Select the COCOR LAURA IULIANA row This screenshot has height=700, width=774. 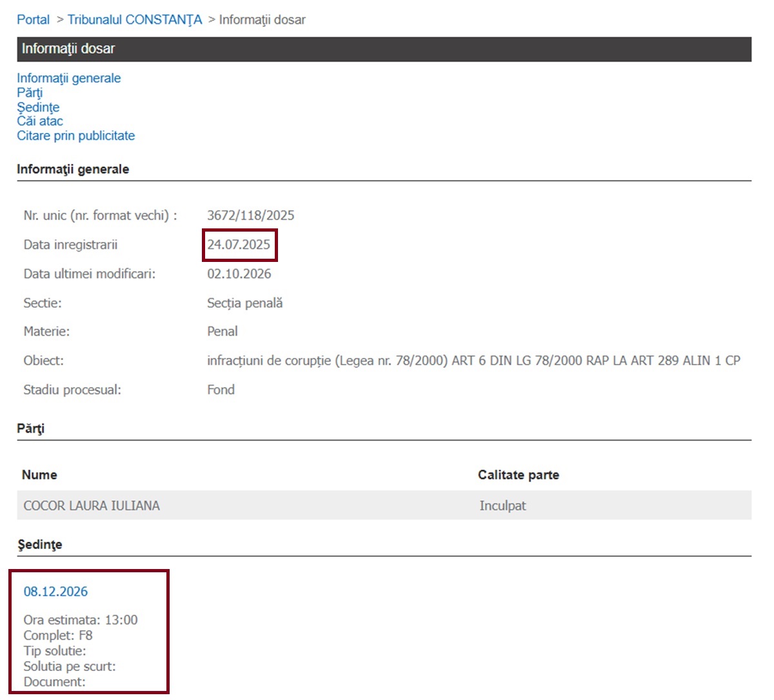384,505
